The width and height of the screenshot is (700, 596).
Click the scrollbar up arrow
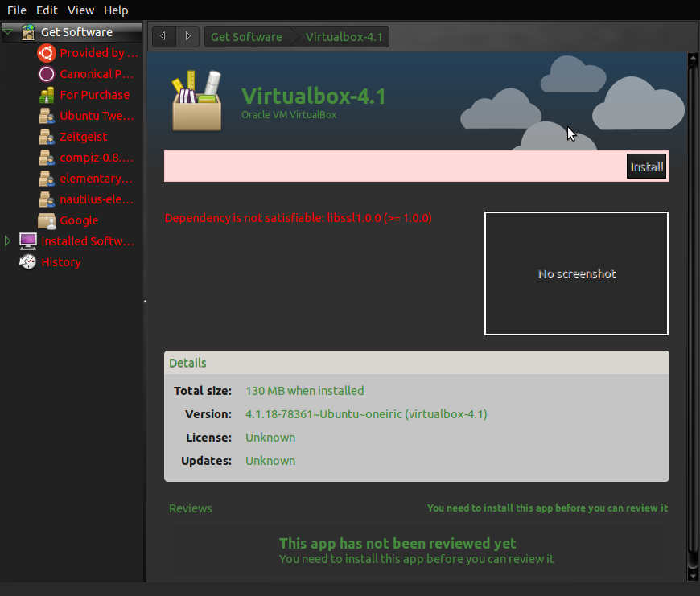point(693,58)
